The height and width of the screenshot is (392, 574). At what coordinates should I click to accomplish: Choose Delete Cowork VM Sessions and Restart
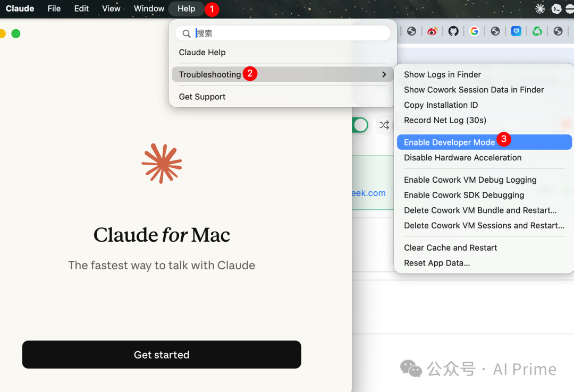(484, 225)
